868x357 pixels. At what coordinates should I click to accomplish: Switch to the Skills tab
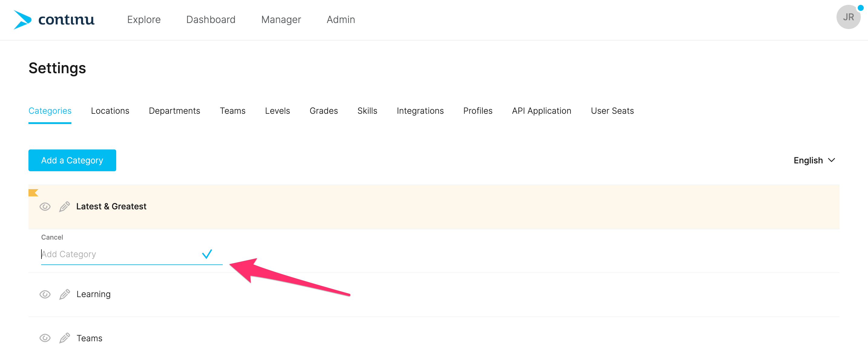click(367, 111)
